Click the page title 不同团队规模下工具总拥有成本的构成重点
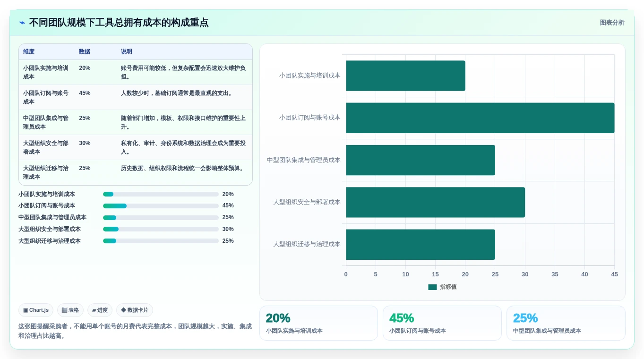Image resolution: width=644 pixels, height=359 pixels. pos(119,23)
